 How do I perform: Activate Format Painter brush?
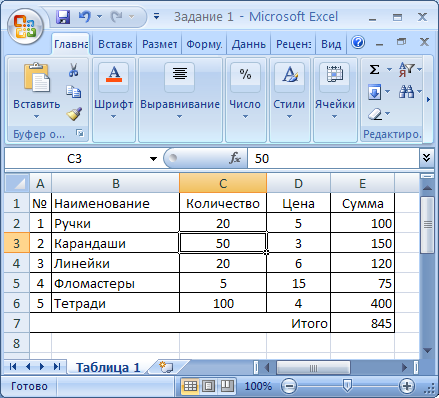click(x=74, y=114)
